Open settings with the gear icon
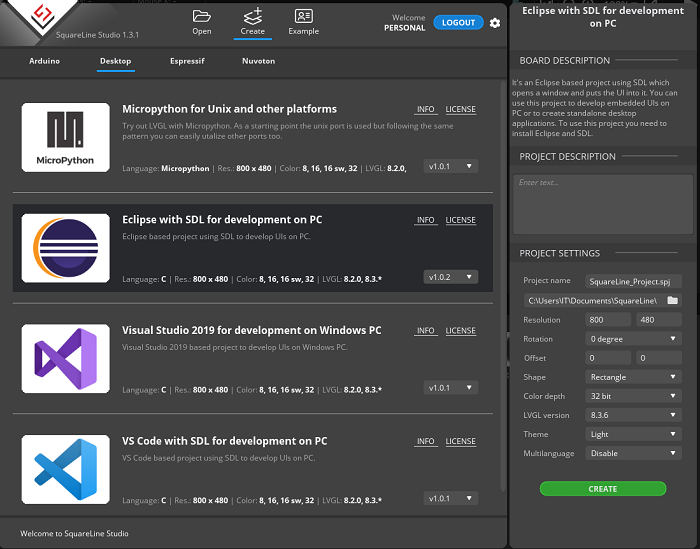 point(495,23)
